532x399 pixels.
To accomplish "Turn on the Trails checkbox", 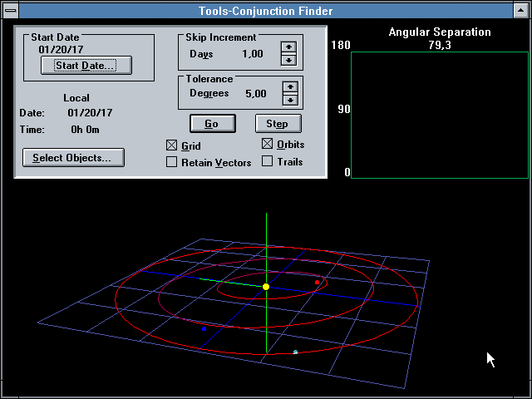I will tap(268, 161).
